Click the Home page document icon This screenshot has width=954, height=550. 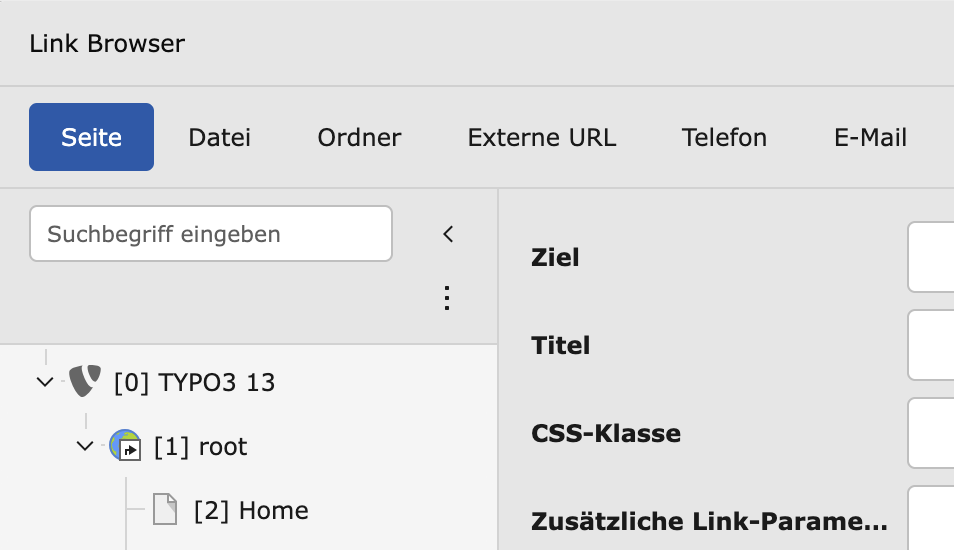pyautogui.click(x=165, y=510)
